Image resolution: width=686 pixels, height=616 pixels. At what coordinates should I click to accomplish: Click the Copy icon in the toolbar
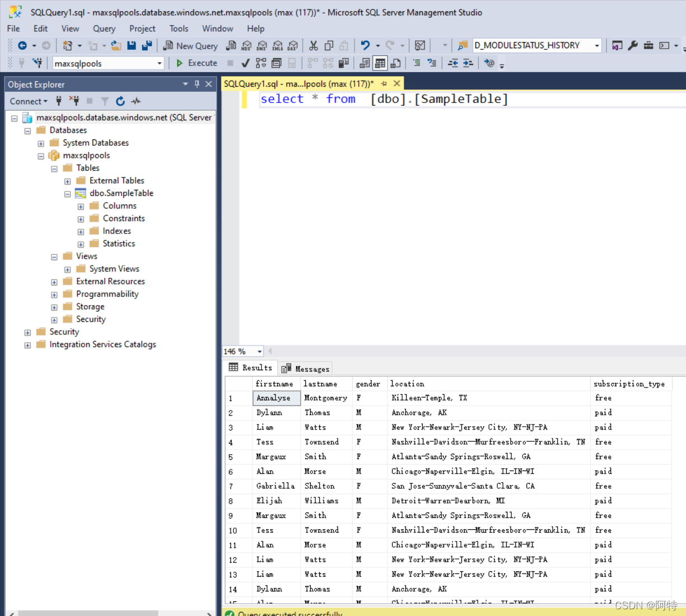(x=329, y=45)
